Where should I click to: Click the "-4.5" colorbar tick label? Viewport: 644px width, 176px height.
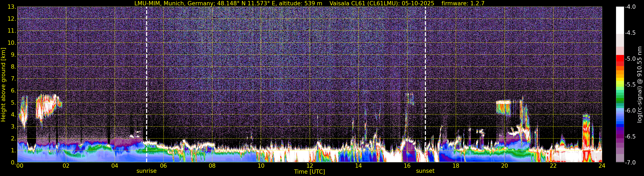coord(630,33)
